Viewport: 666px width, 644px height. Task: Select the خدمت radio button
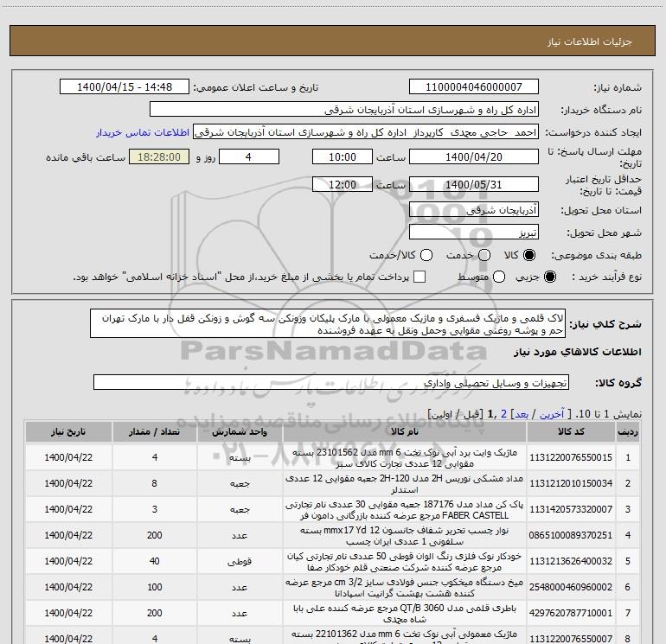[484, 255]
